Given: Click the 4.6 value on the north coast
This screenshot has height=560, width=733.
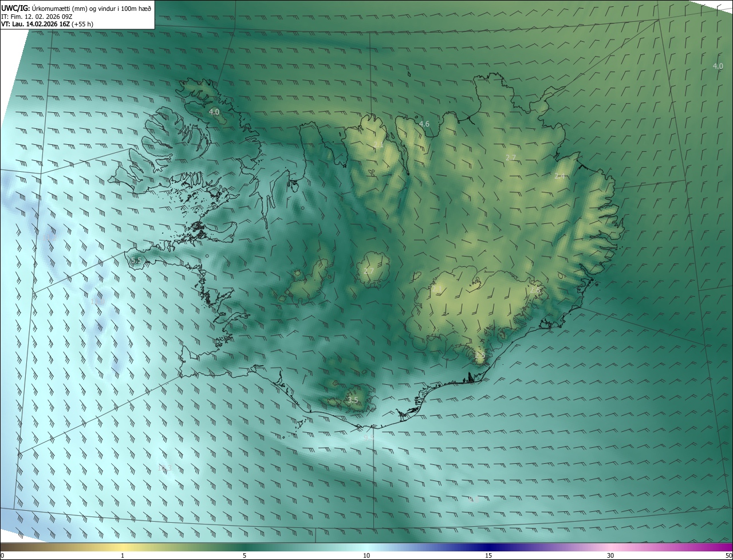Looking at the screenshot, I should click(x=424, y=124).
